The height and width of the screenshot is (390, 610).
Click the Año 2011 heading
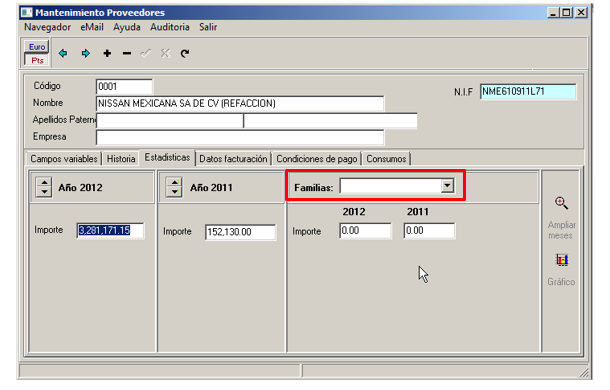point(211,188)
